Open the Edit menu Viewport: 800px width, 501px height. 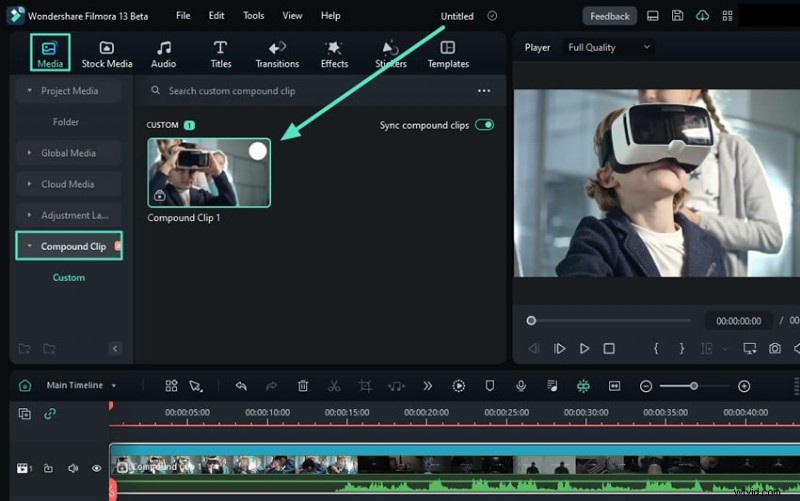click(216, 16)
